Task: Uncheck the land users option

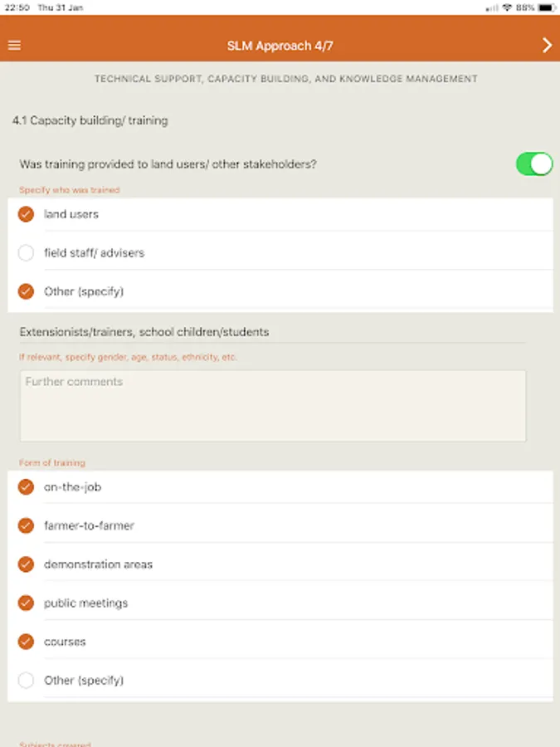Action: pyautogui.click(x=27, y=214)
